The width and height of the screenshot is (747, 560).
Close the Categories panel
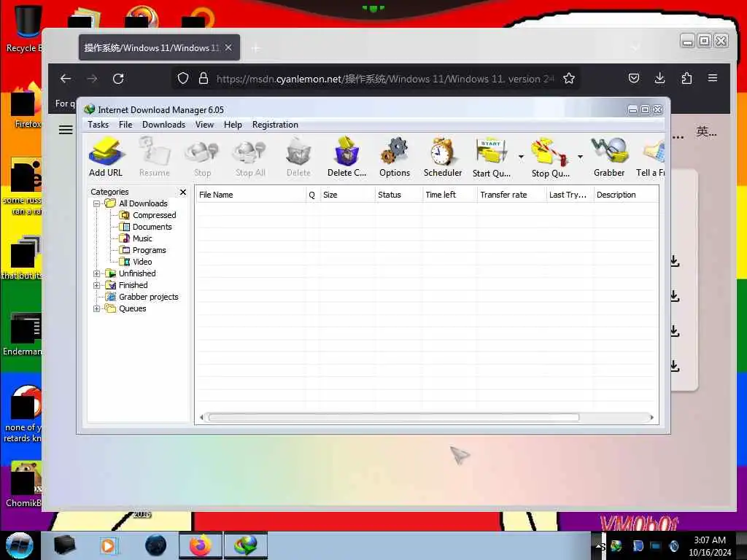click(x=183, y=192)
